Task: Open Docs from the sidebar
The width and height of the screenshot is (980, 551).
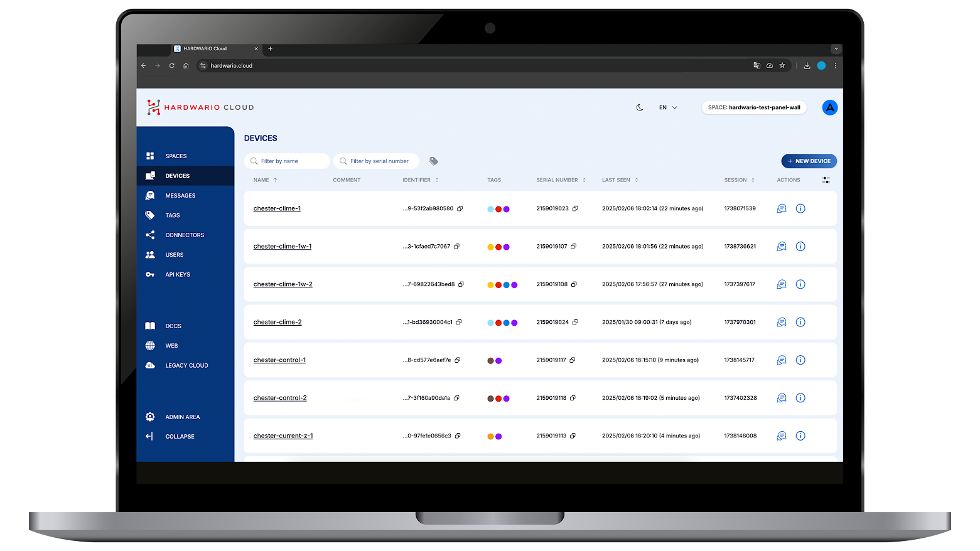Action: [185, 326]
